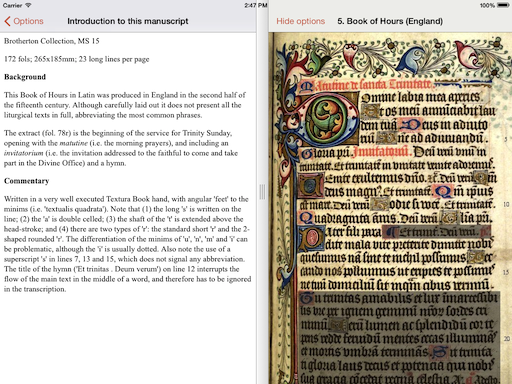Tap the battery icon in status bar
Viewport: 512px width, 384px height.
[x=503, y=5]
